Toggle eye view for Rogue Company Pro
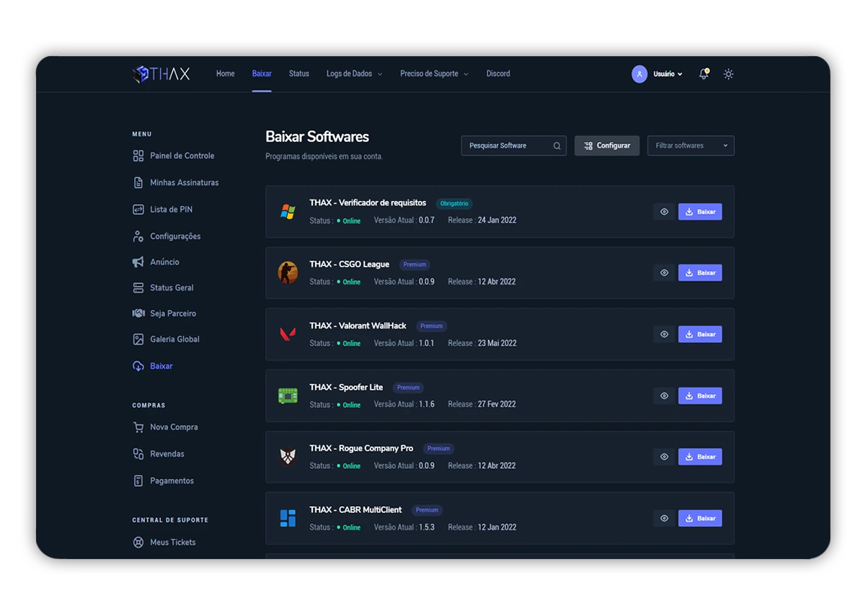 coord(664,457)
